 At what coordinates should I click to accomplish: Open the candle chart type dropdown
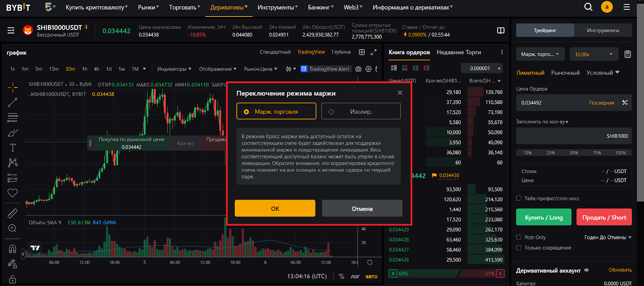pyautogui.click(x=291, y=69)
